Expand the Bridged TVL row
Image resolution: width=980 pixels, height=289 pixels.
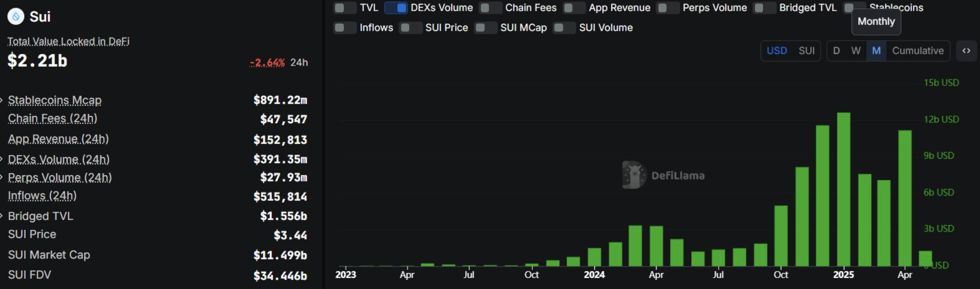pyautogui.click(x=2, y=216)
